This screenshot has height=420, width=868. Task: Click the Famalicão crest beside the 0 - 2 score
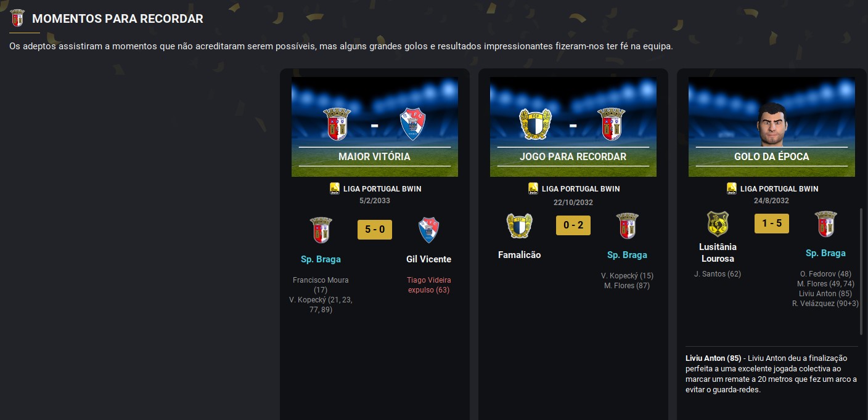pos(519,226)
